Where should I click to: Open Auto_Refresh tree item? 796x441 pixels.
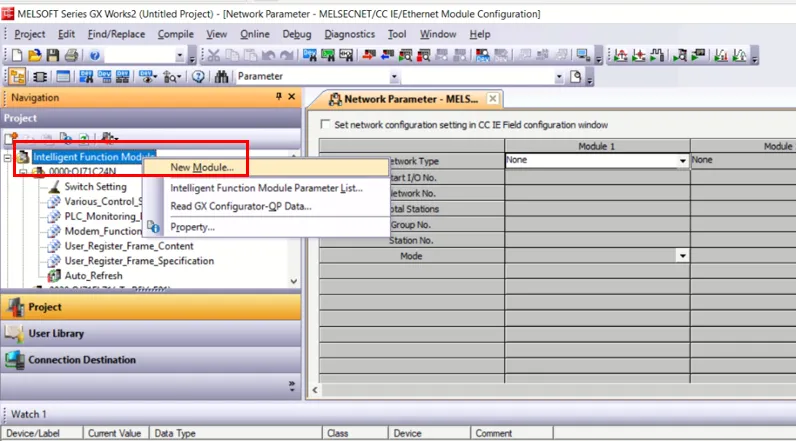pyautogui.click(x=93, y=276)
